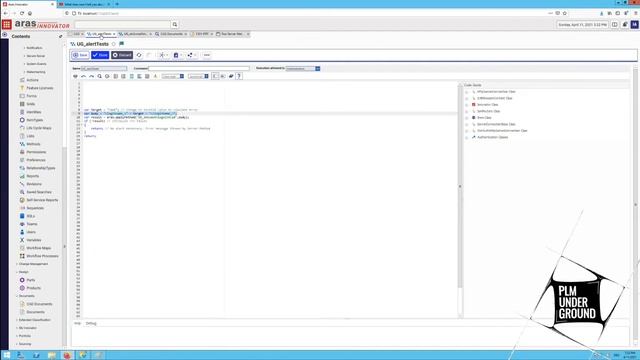Open Teams in Contents tree

(31, 224)
